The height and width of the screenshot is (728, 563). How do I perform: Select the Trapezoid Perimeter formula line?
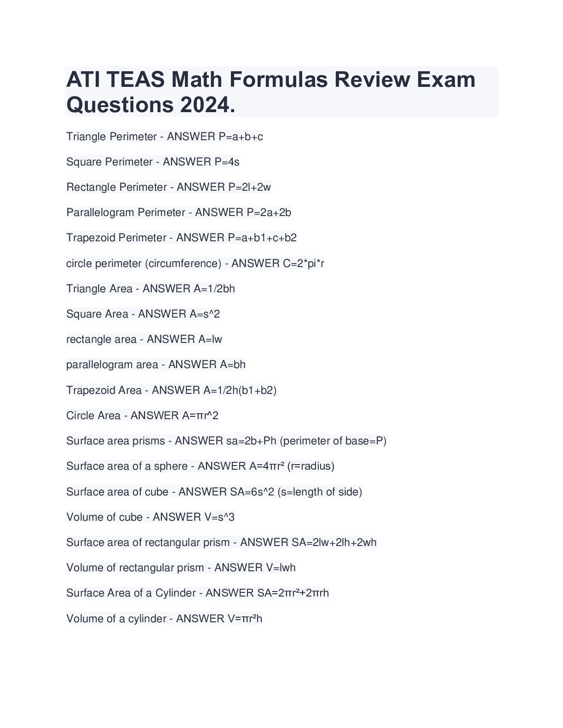pos(182,238)
